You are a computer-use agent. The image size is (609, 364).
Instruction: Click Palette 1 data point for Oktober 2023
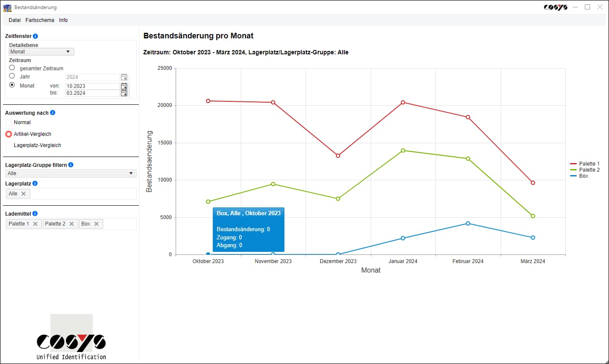click(208, 101)
